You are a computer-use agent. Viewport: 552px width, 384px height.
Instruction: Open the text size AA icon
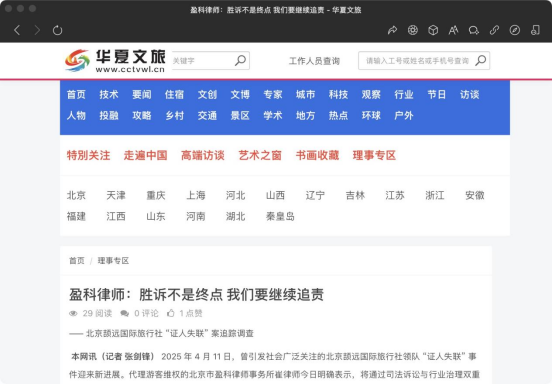453,30
